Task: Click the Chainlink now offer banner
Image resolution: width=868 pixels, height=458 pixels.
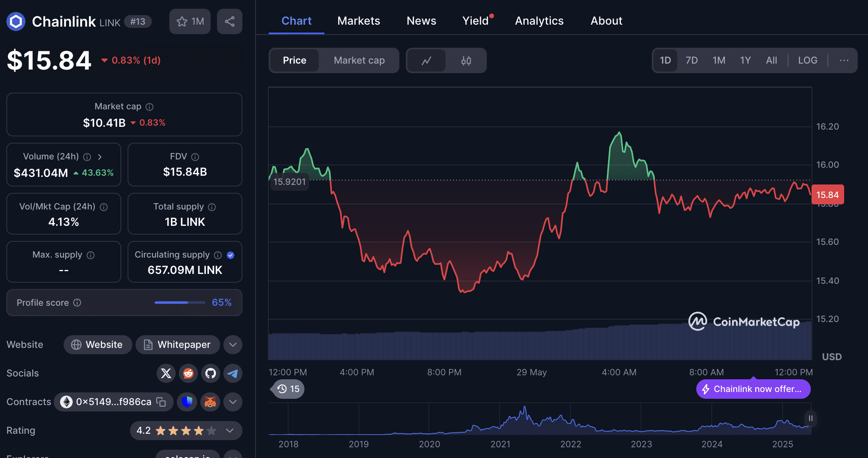Action: point(753,389)
